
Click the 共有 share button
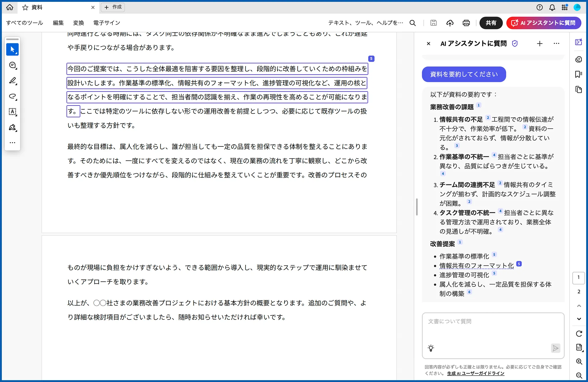(491, 23)
